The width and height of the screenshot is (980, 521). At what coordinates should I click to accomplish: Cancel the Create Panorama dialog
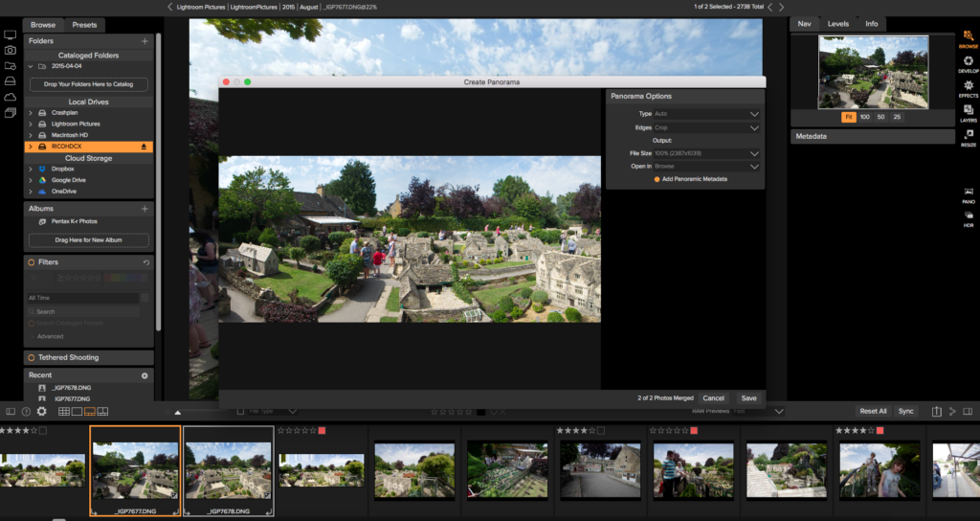click(x=713, y=398)
